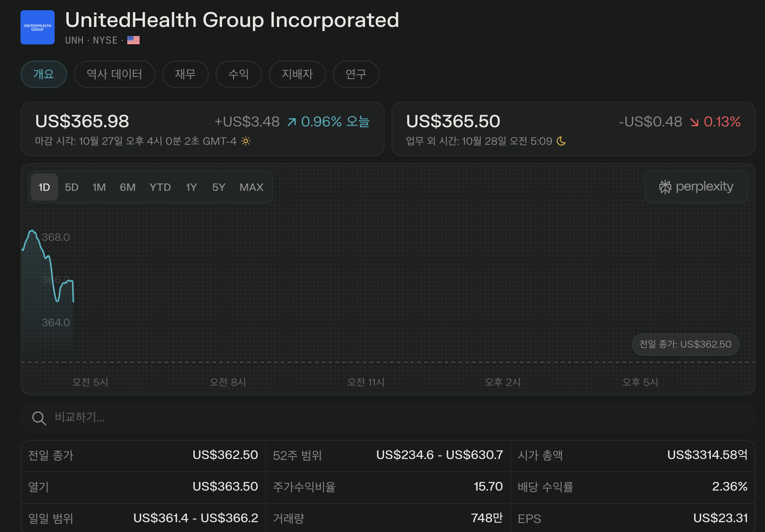The height and width of the screenshot is (532, 765).
Task: Select the 1Y chart range
Action: tap(191, 187)
